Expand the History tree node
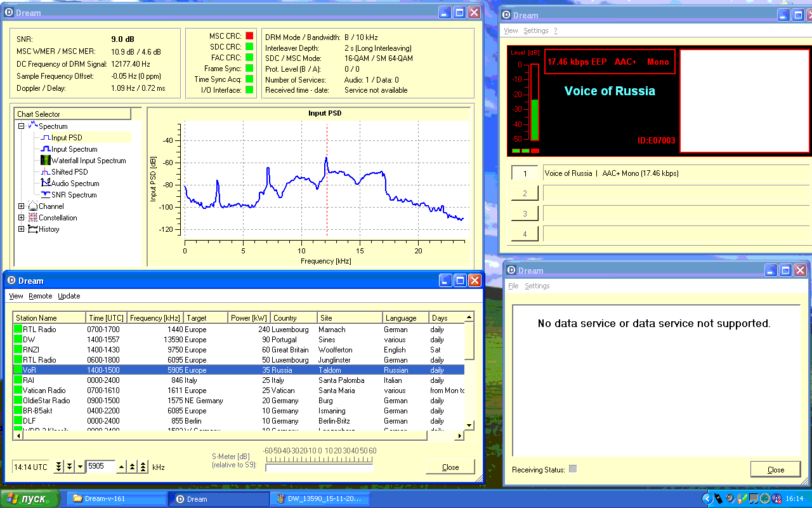 21,229
